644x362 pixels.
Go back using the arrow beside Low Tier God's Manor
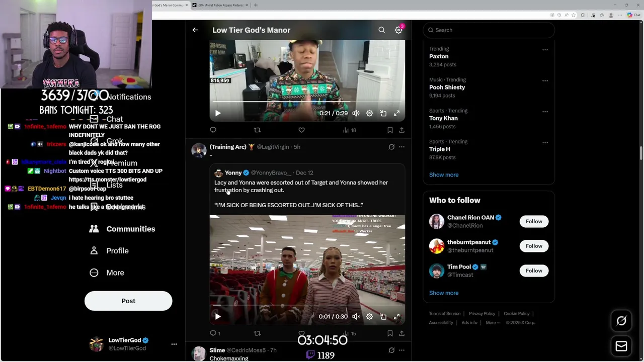[x=195, y=30]
